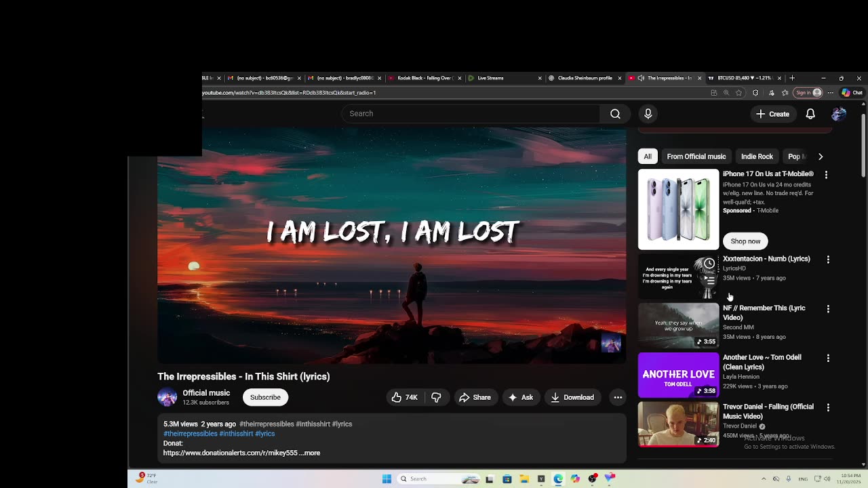Click the search magnifier button
This screenshot has width=868, height=488.
pyautogui.click(x=615, y=114)
